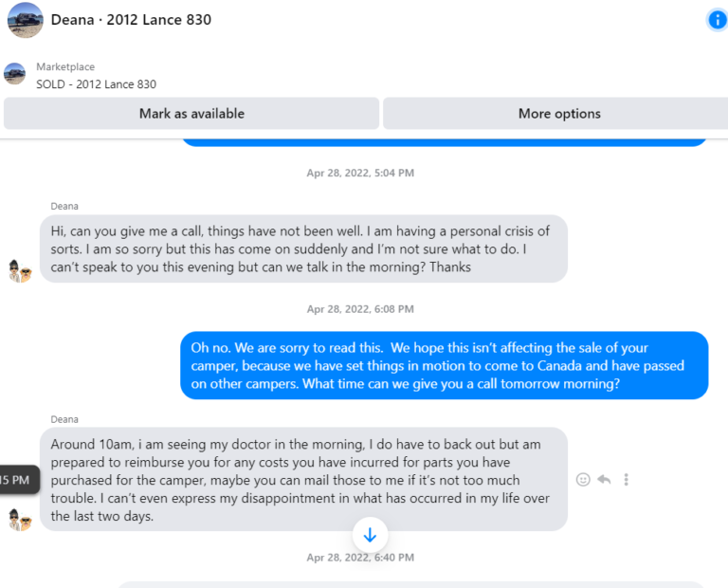The image size is (728, 588).
Task: Expand the More options menu
Action: [x=559, y=114]
